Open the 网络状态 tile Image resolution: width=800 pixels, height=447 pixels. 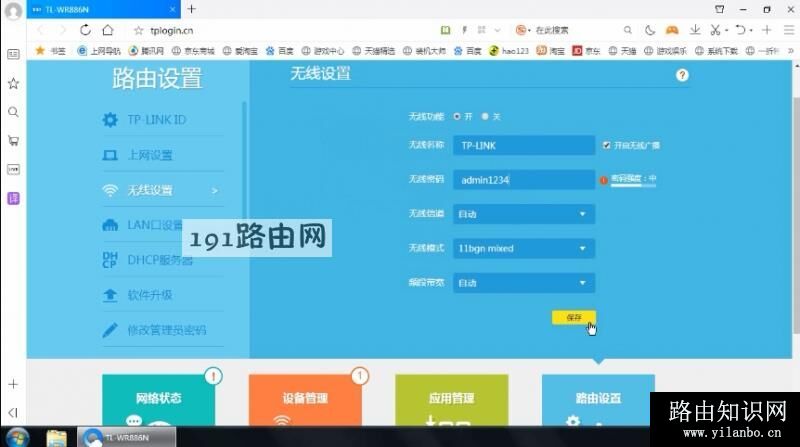point(159,400)
